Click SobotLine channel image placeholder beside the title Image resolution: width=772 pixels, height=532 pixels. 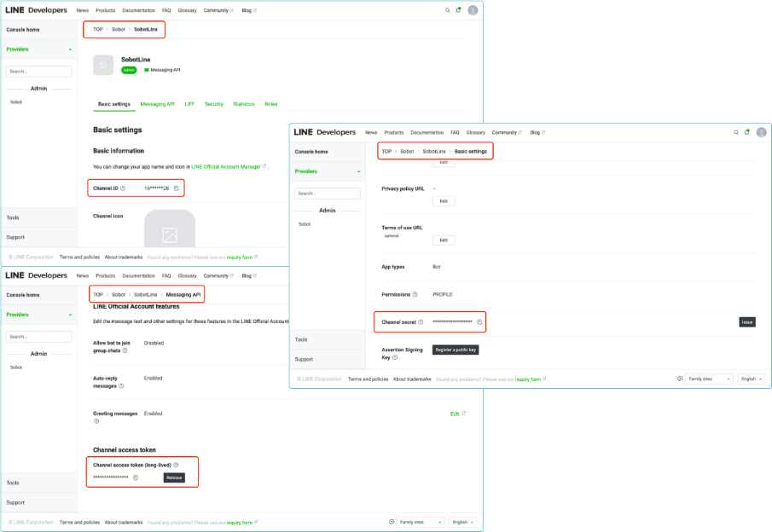[x=103, y=65]
